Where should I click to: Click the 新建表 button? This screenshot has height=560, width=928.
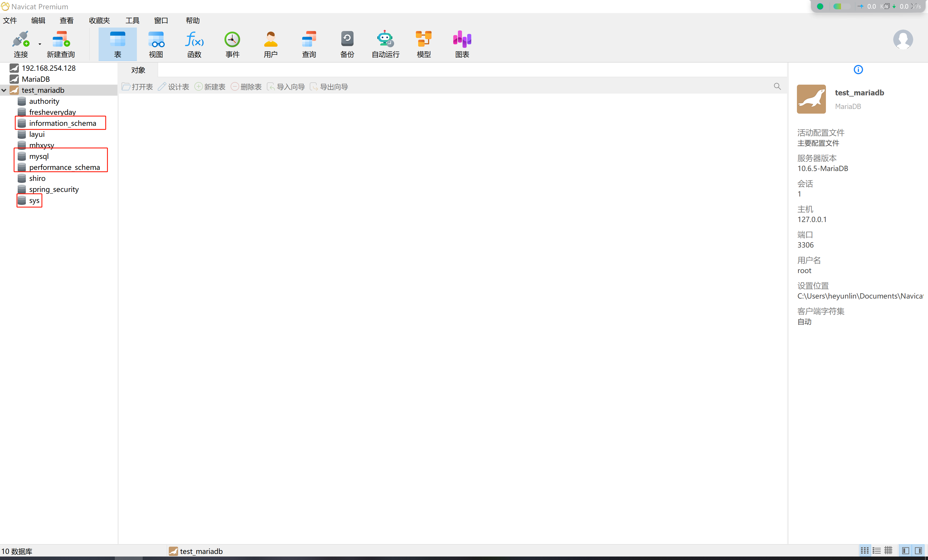(210, 87)
